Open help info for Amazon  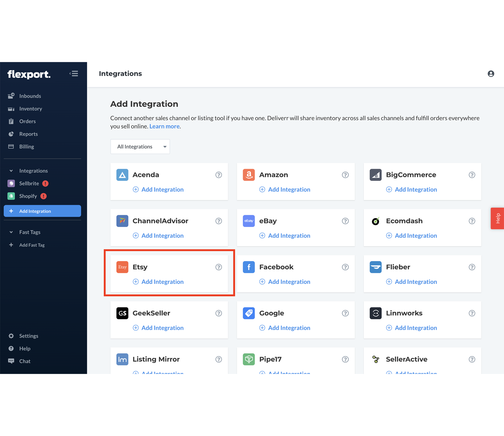tap(345, 175)
